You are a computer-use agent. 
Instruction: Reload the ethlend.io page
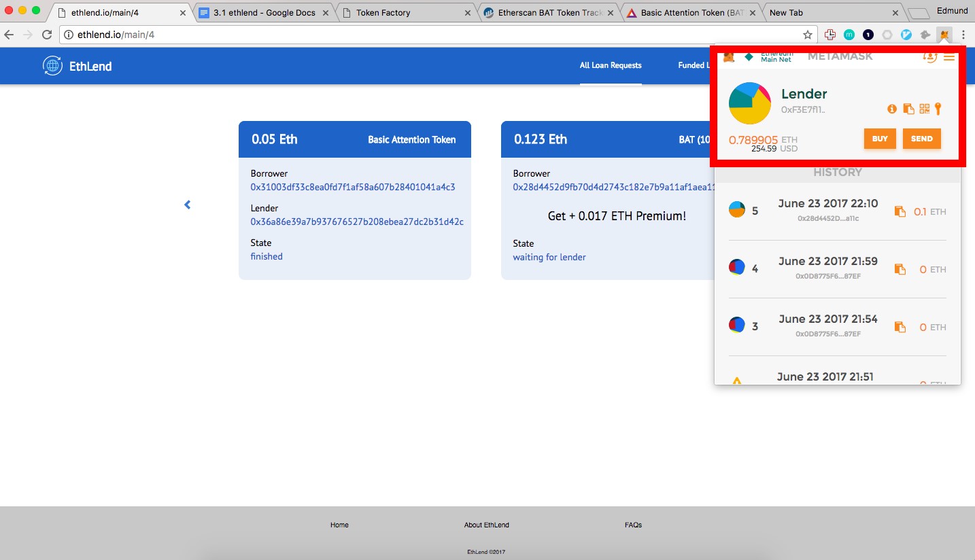click(x=47, y=35)
